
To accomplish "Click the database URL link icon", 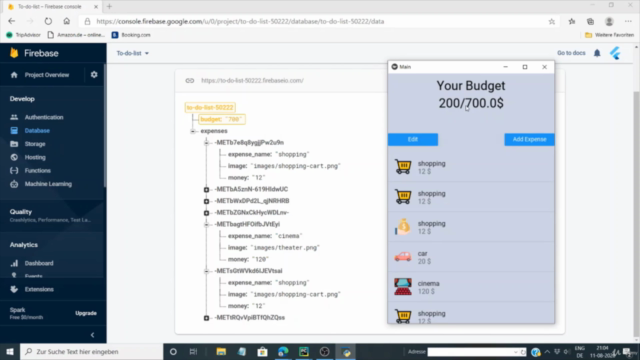I will 190,80.
